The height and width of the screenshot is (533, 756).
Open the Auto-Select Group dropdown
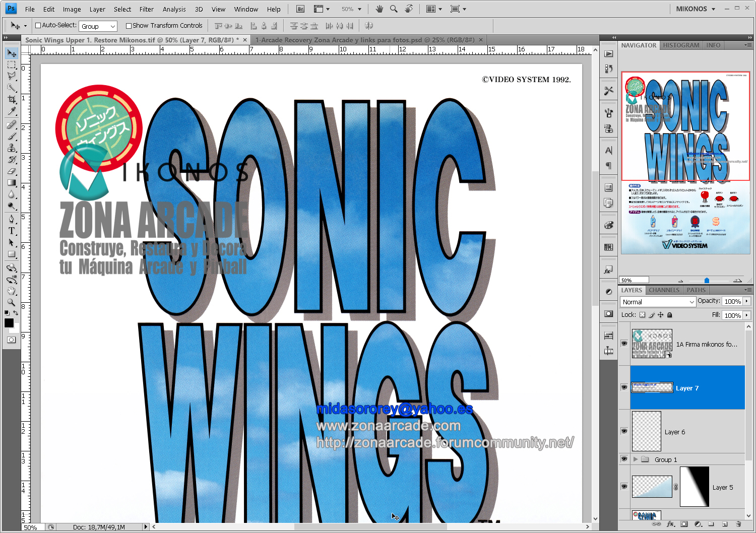[x=97, y=25]
